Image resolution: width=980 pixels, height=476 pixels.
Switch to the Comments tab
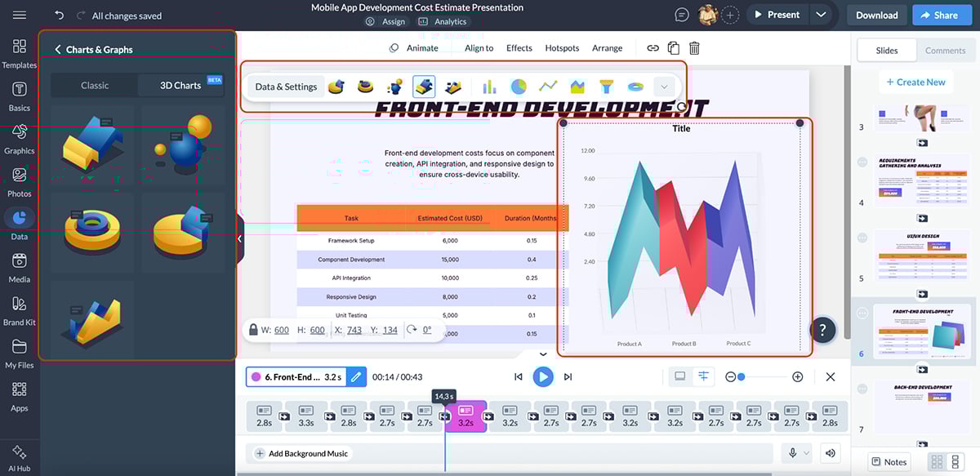tap(945, 50)
